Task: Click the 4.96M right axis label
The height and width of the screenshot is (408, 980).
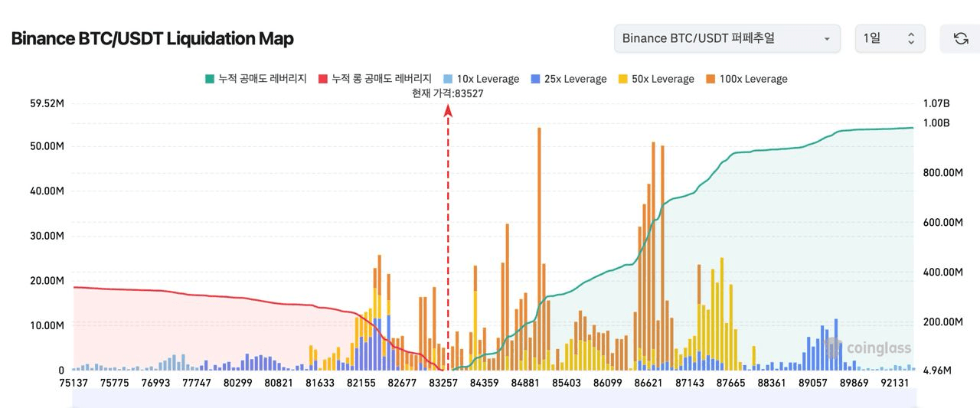Action: coord(936,370)
